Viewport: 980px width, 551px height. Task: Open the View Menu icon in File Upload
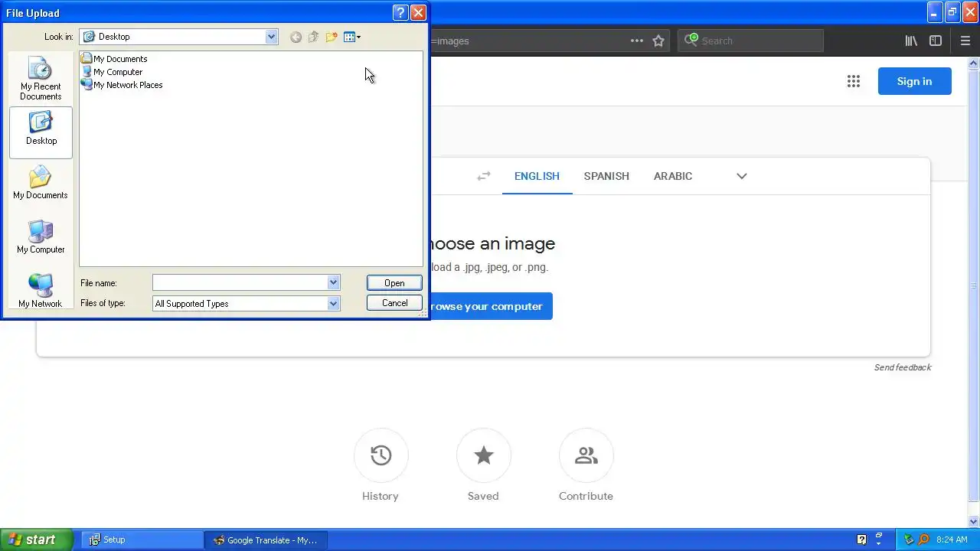(x=352, y=37)
